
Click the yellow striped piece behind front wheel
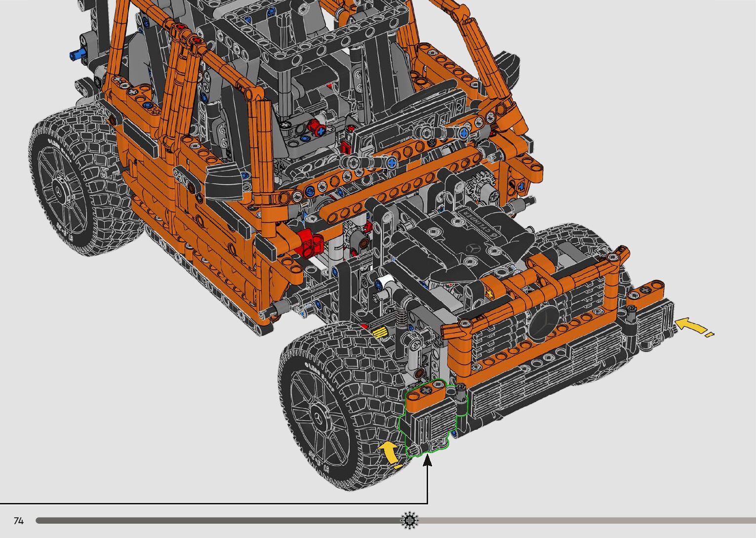tap(379, 333)
